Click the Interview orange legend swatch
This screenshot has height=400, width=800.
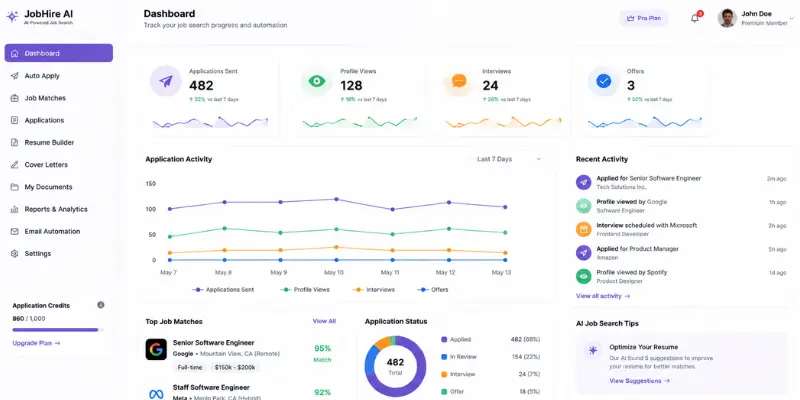(444, 374)
